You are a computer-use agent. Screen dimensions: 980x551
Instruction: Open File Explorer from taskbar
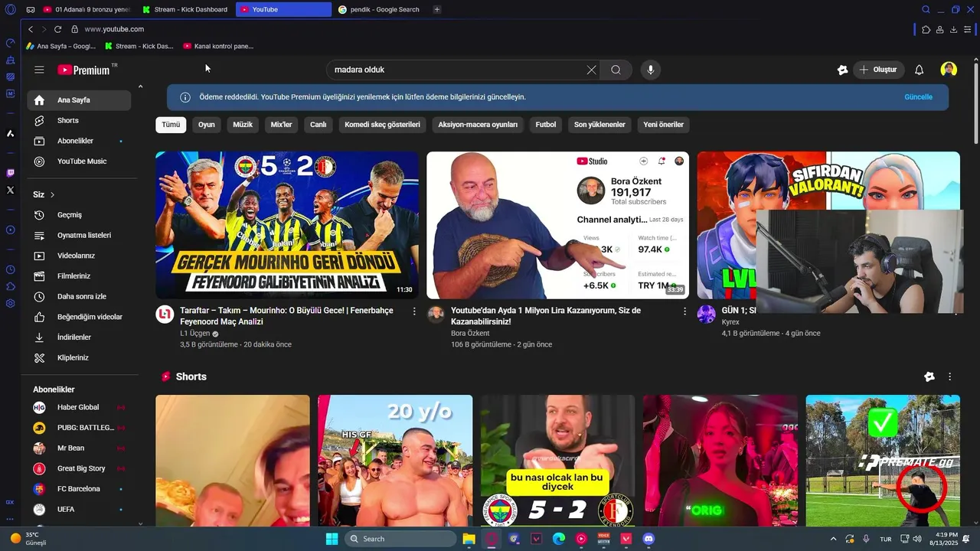coord(469,539)
